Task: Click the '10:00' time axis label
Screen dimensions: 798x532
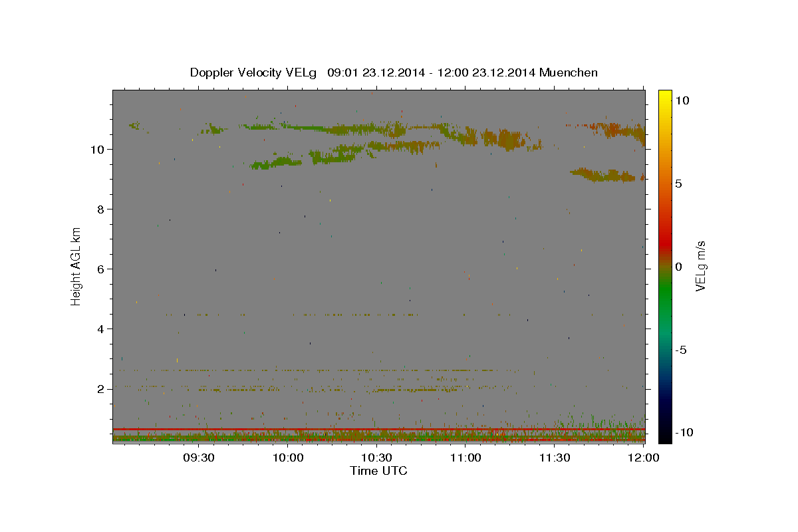Action: (288, 458)
